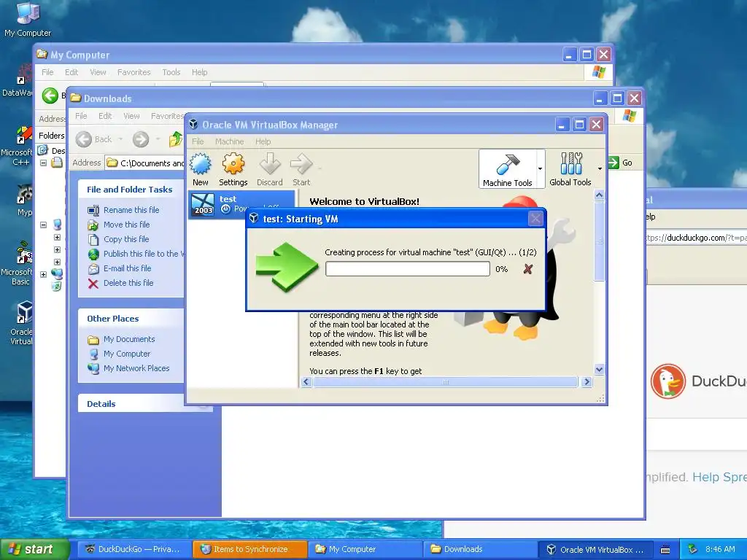Open Tools menu in My Computer window
This screenshot has height=560, width=747.
pyautogui.click(x=171, y=72)
